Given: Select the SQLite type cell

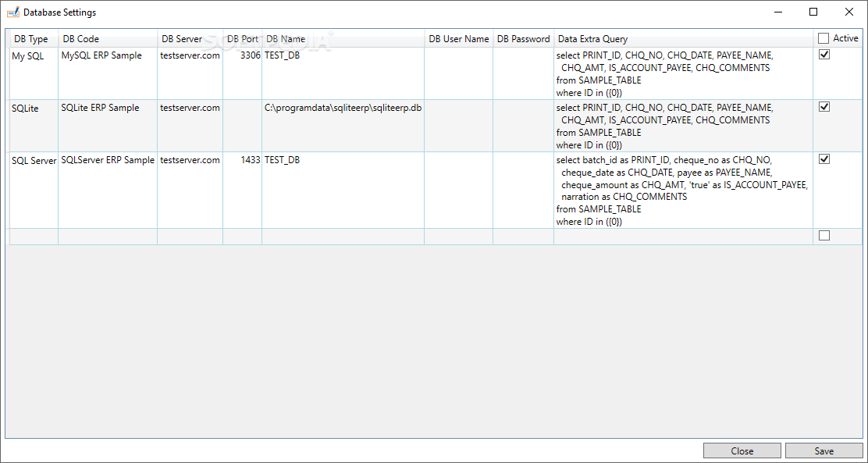Looking at the screenshot, I should click(x=34, y=125).
